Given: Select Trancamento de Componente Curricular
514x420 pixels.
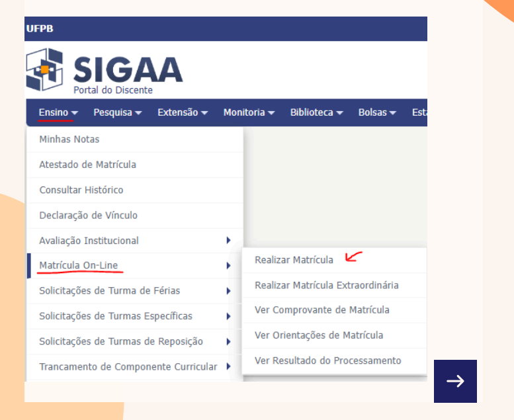Looking at the screenshot, I should (x=135, y=366).
